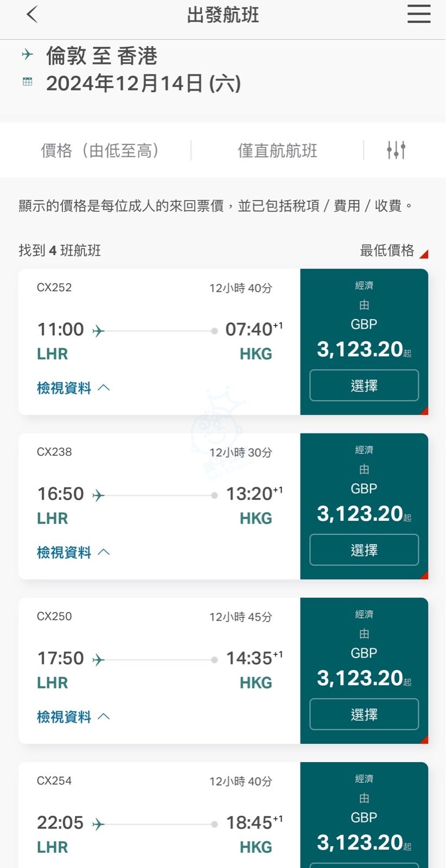The image size is (446, 868).
Task: Open the filter sliders icon
Action: (x=396, y=150)
